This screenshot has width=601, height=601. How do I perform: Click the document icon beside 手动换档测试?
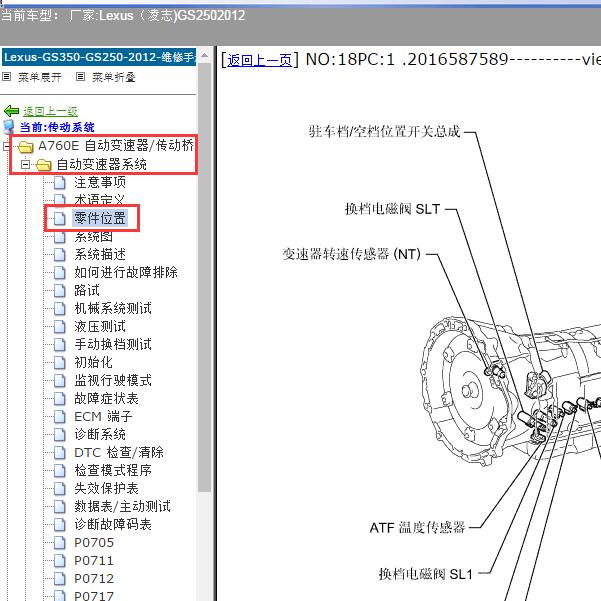(x=60, y=345)
